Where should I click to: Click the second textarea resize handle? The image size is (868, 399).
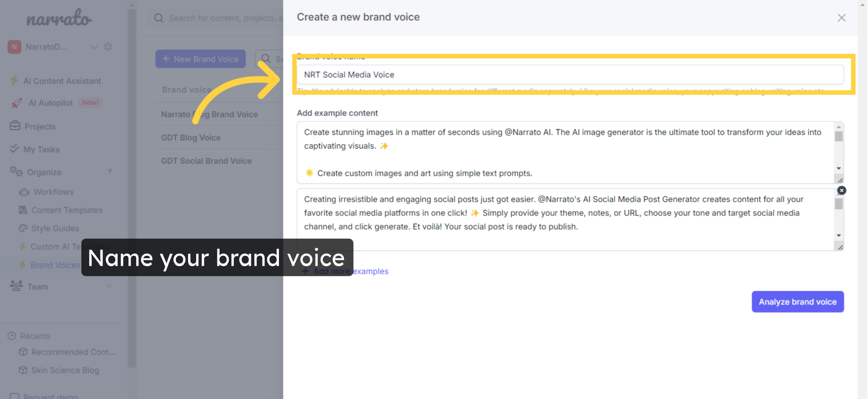coord(840,247)
